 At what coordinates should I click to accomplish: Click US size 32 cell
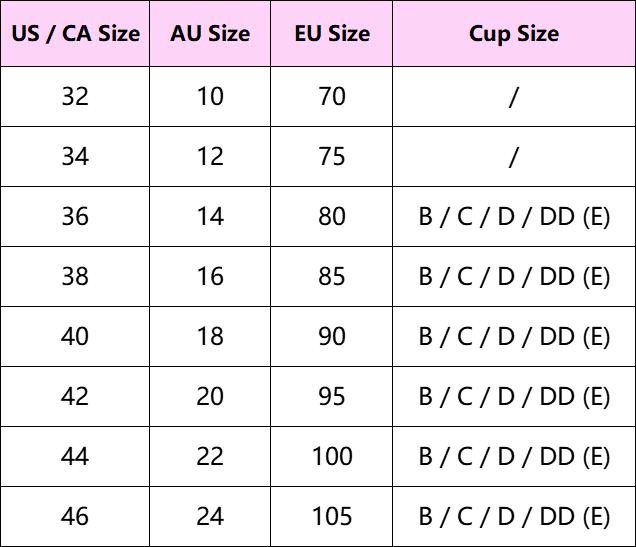click(x=75, y=97)
